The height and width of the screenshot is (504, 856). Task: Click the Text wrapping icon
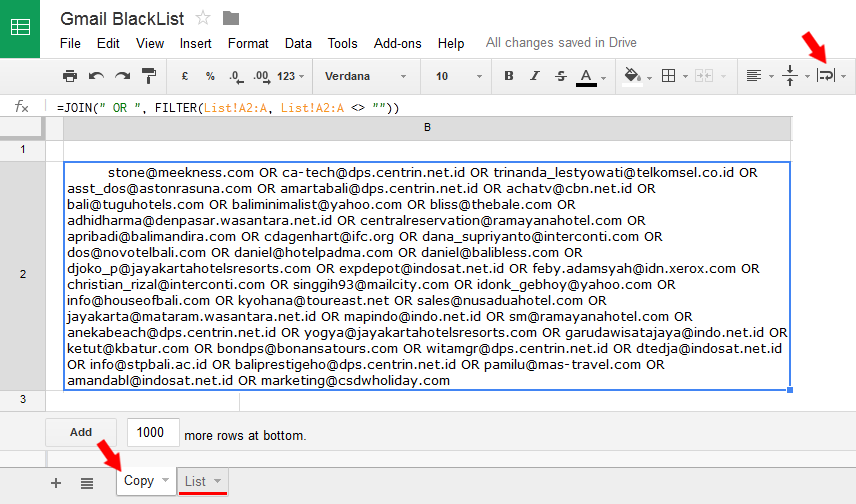826,76
